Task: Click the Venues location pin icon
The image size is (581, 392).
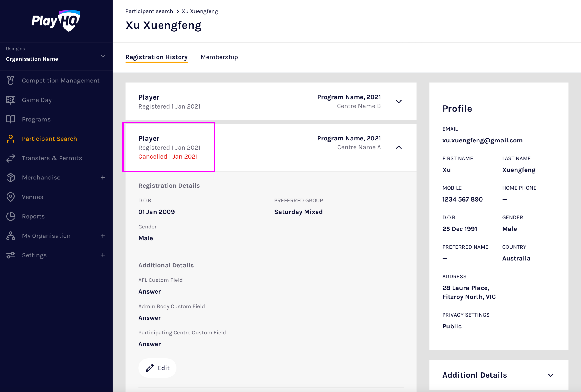Action: (11, 197)
